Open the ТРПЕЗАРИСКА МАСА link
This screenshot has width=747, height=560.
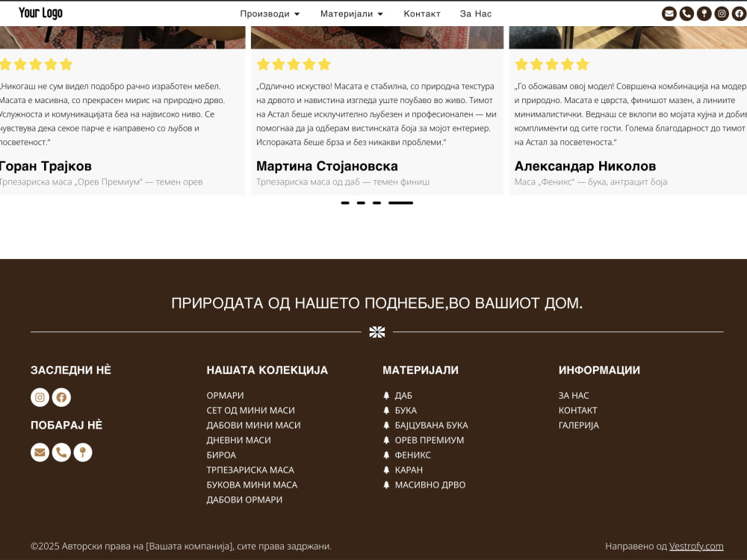(x=250, y=470)
